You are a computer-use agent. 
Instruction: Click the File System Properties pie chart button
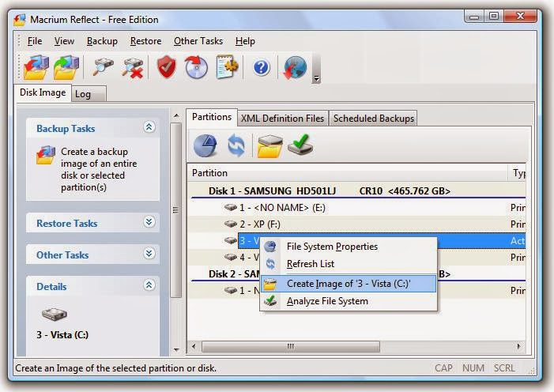205,145
